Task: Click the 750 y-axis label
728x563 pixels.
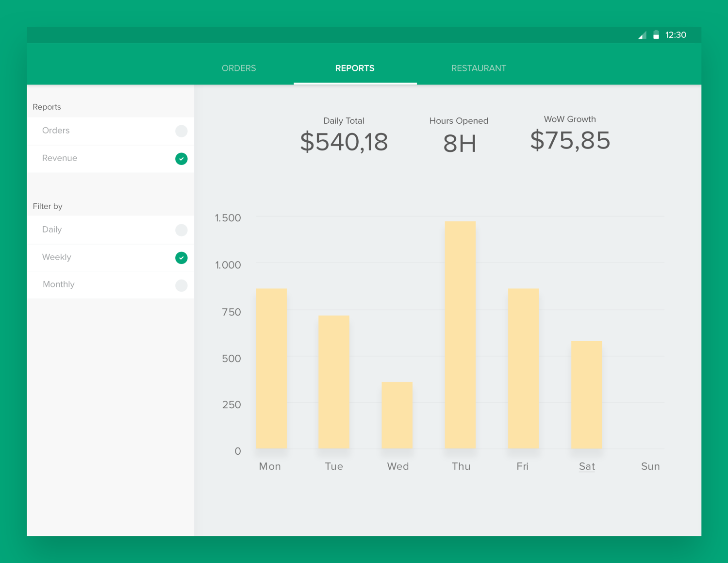Action: pyautogui.click(x=232, y=312)
